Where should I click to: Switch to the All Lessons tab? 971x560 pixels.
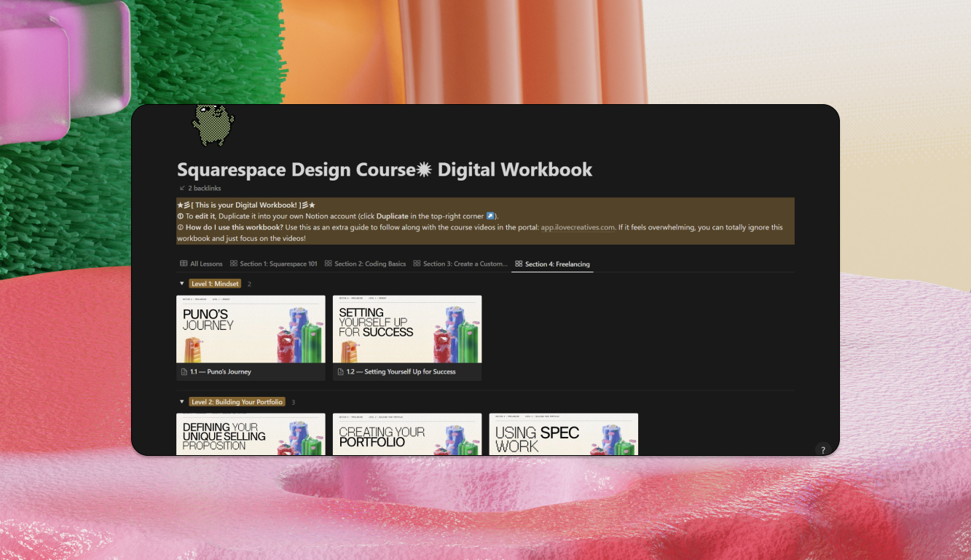pyautogui.click(x=201, y=264)
